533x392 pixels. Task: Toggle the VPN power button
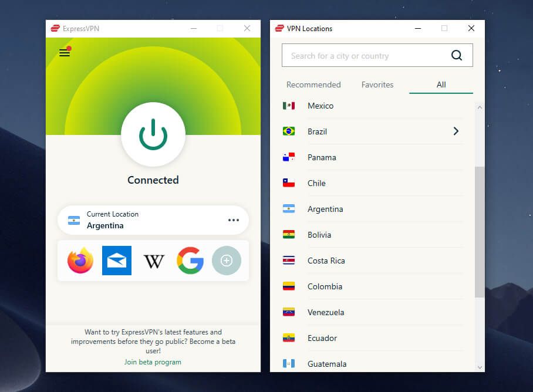click(x=153, y=134)
